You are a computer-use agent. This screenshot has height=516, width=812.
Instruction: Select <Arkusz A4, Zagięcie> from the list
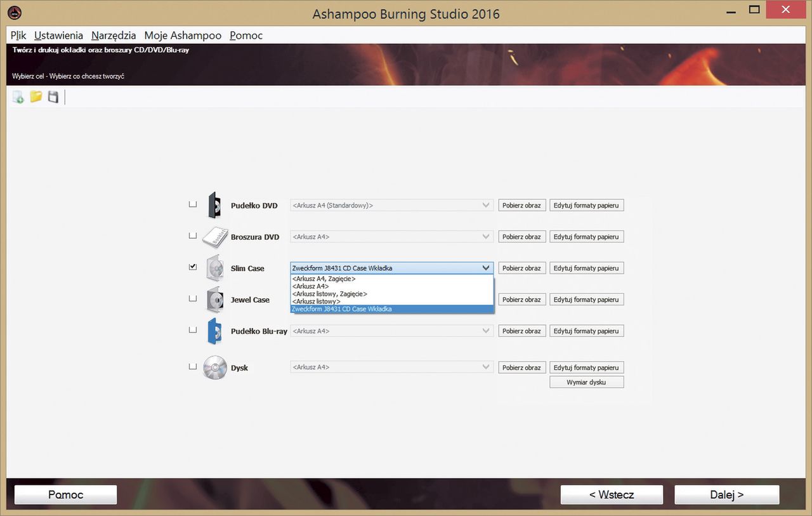click(x=391, y=279)
